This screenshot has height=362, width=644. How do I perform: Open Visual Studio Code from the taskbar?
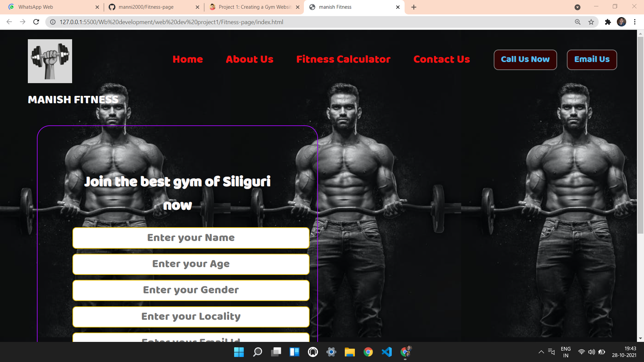[x=386, y=352]
